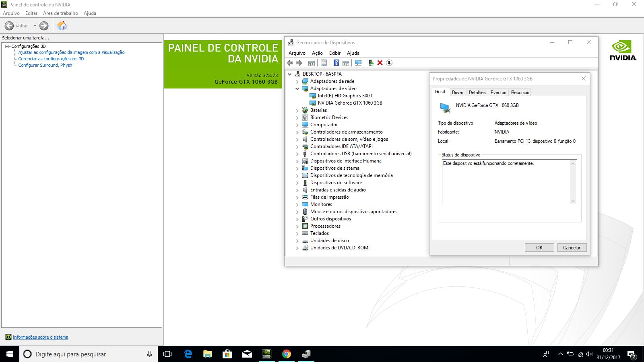Open Exibir menu in Device Manager

pos(335,53)
